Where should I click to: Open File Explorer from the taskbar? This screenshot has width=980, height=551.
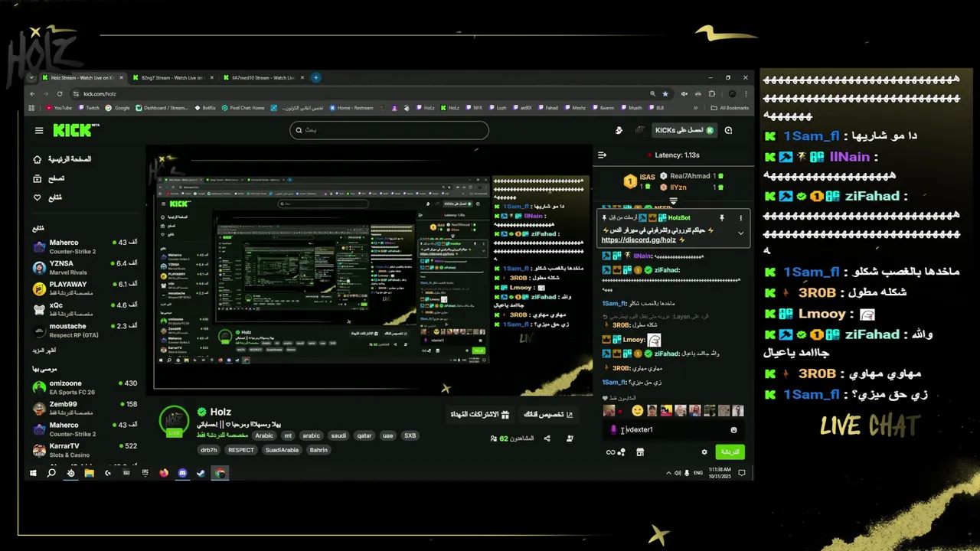coord(89,474)
